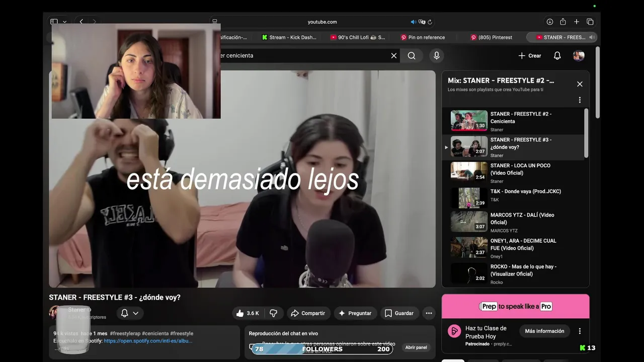
Task: Click the Haz tu Clase de Prueba Hoy text
Action: coord(486,332)
